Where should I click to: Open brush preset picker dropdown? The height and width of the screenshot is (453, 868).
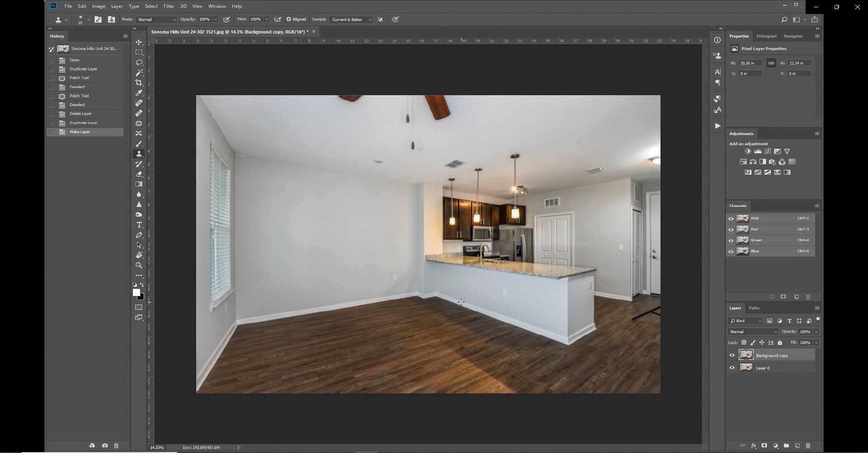89,19
